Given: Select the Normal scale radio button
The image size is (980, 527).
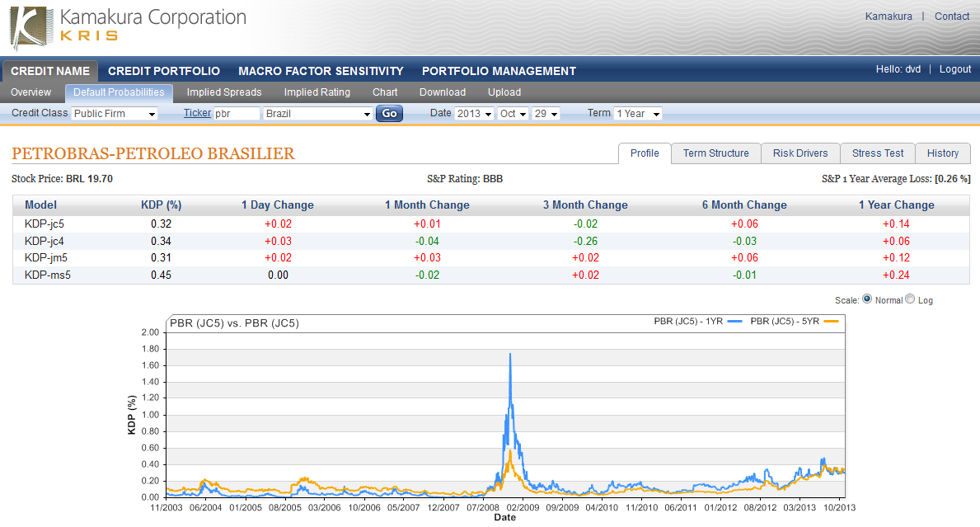Looking at the screenshot, I should 866,299.
